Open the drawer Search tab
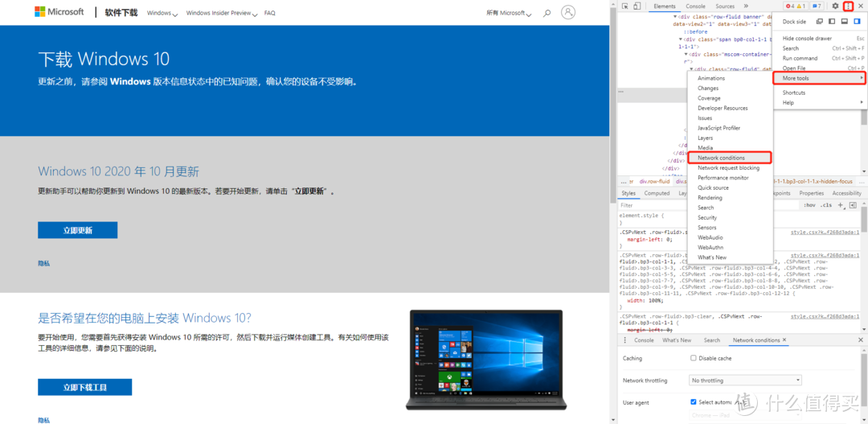 click(x=712, y=340)
